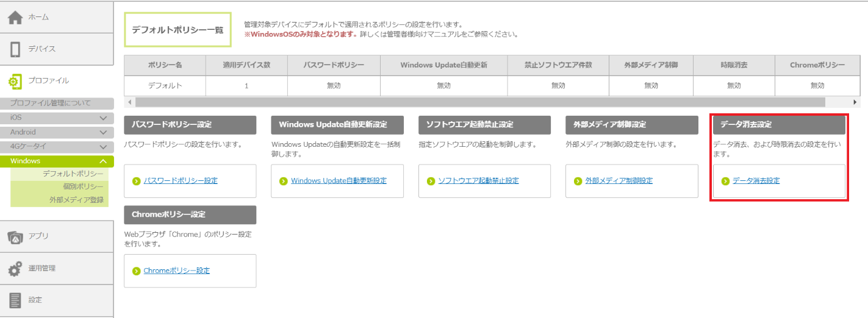Image resolution: width=868 pixels, height=318 pixels.
Task: Click the Home house icon in sidebar
Action: [15, 18]
